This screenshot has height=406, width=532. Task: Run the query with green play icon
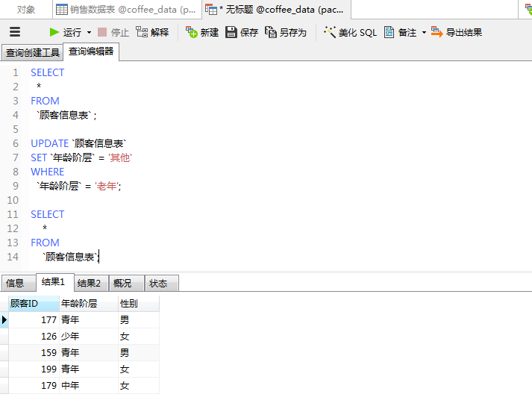(x=54, y=32)
